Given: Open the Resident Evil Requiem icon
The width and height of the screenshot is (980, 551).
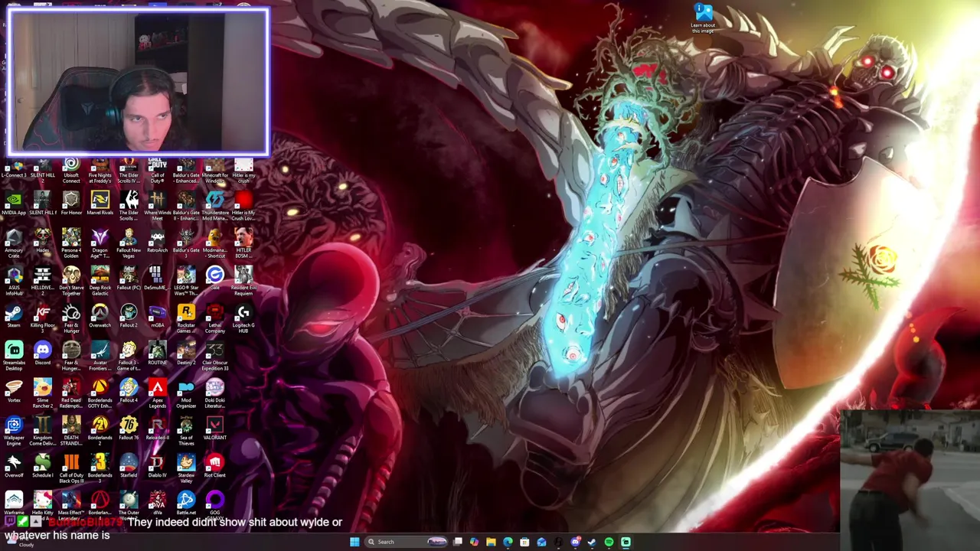Looking at the screenshot, I should [x=243, y=282].
